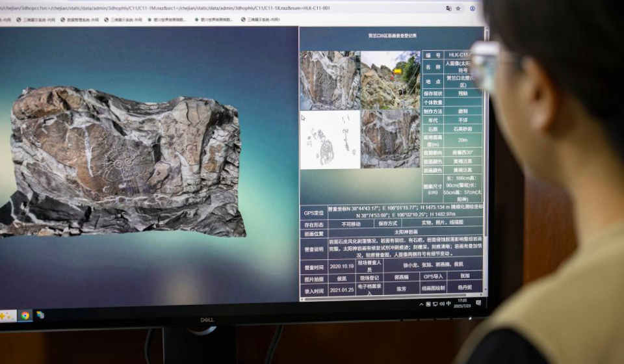Click the 2020.10.19 survey date cell
Screen dimensions: 624x364
(x=342, y=266)
